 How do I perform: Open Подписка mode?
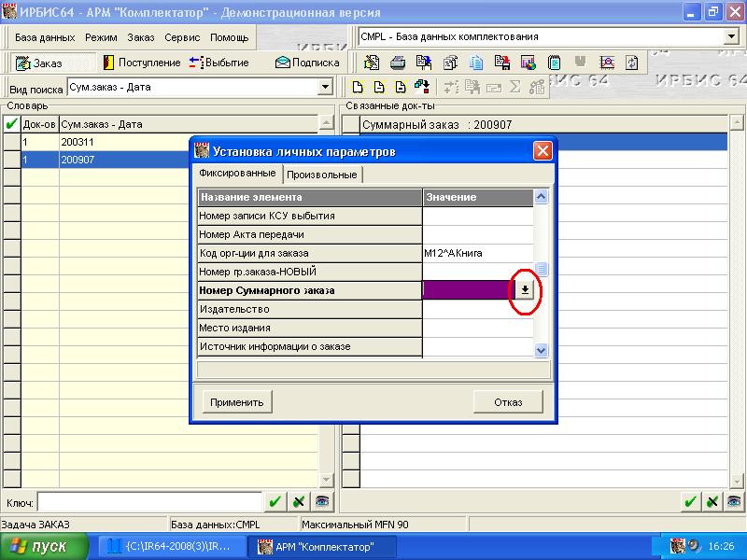307,63
